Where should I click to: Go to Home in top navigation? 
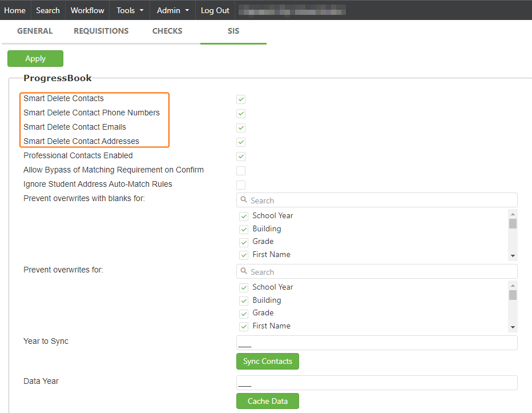tap(15, 10)
